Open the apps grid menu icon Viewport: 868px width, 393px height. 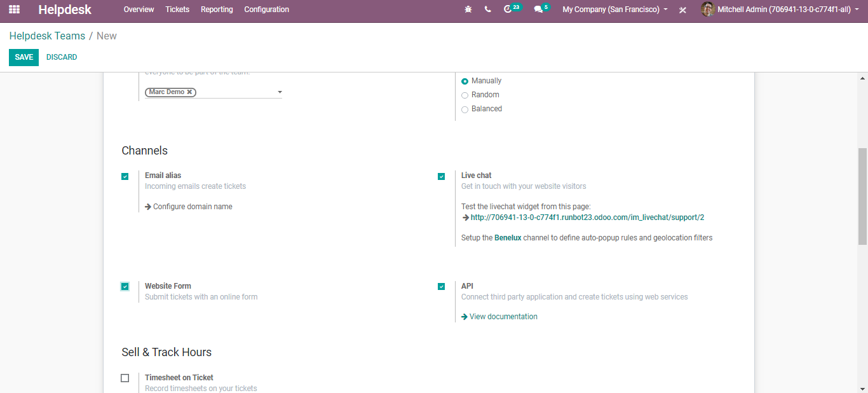14,10
